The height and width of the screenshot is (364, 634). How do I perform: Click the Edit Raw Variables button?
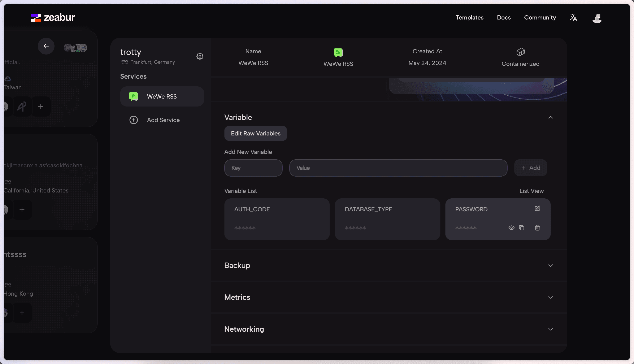[x=255, y=134]
